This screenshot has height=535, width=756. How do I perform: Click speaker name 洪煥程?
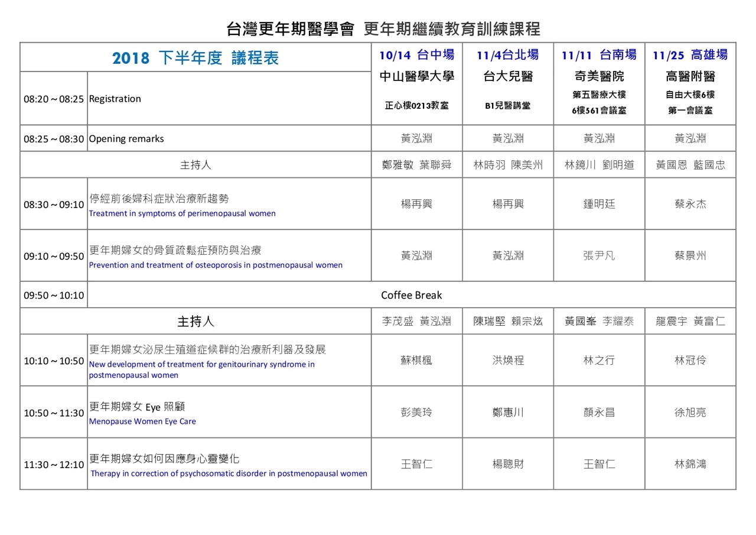[x=508, y=360]
